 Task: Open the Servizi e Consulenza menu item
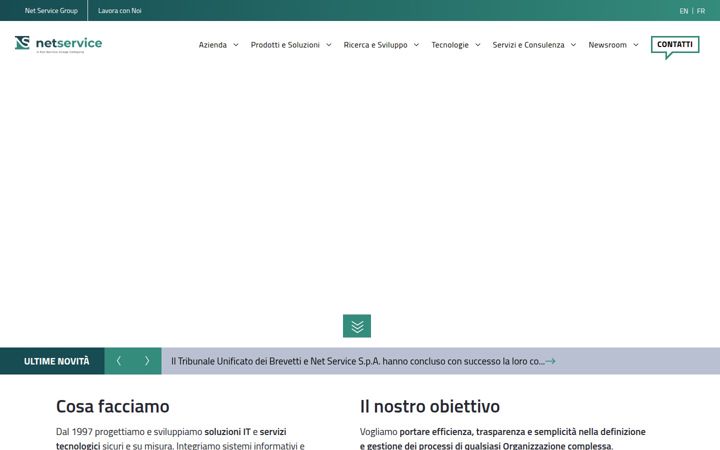click(x=529, y=45)
